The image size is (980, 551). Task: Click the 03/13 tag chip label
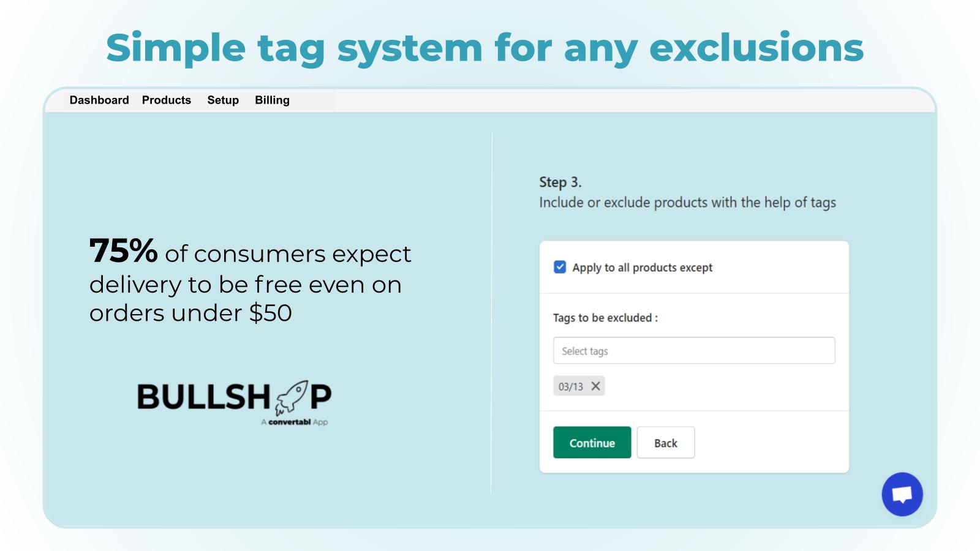[570, 386]
